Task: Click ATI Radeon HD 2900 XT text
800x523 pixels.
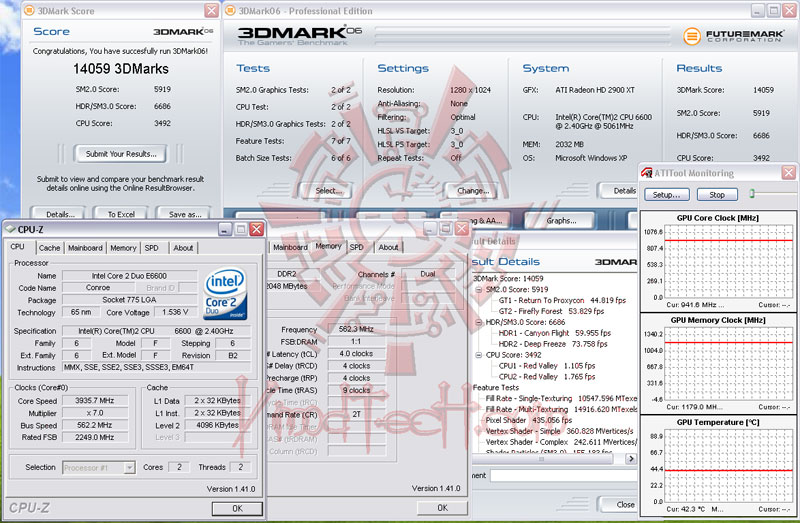Action: [595, 90]
